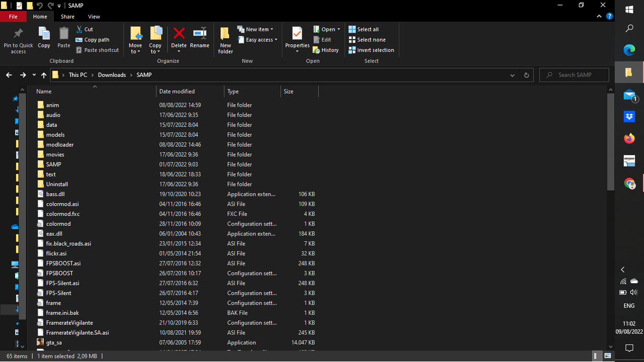
Task: Open the Copy to dropdown
Action: click(x=155, y=48)
